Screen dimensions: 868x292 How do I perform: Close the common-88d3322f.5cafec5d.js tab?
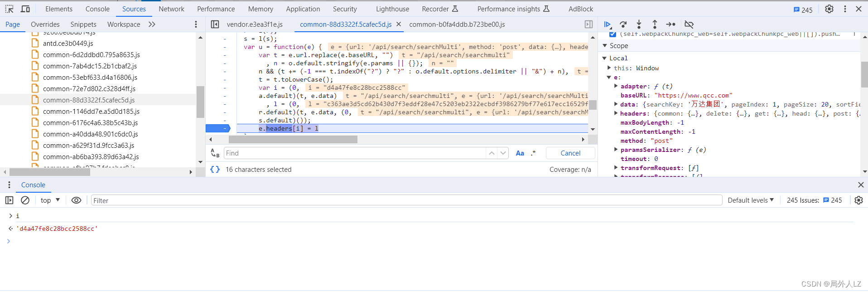point(399,24)
